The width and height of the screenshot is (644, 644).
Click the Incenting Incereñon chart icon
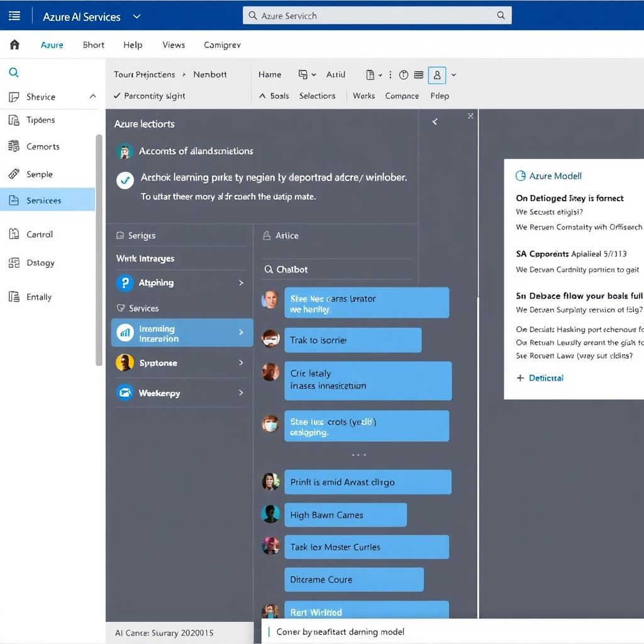(125, 333)
